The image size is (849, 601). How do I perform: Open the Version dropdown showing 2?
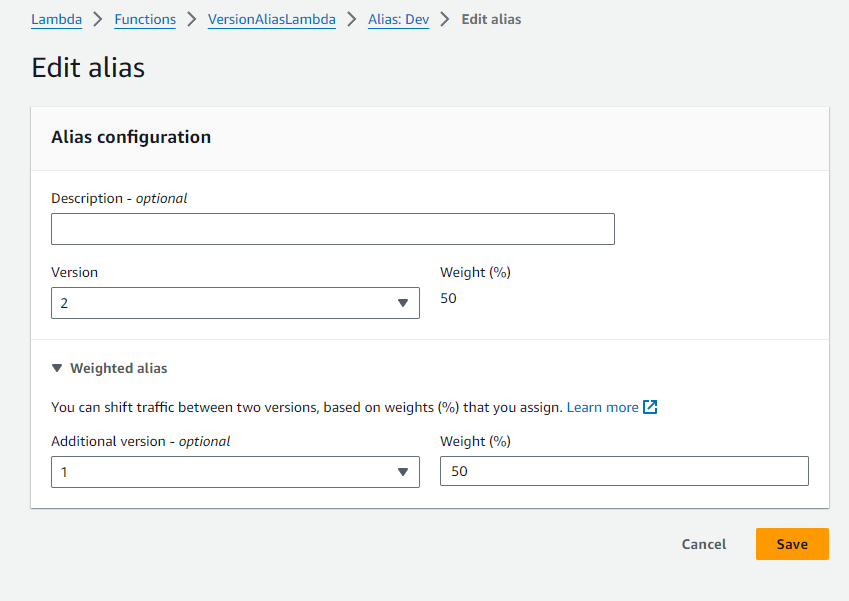tap(235, 303)
